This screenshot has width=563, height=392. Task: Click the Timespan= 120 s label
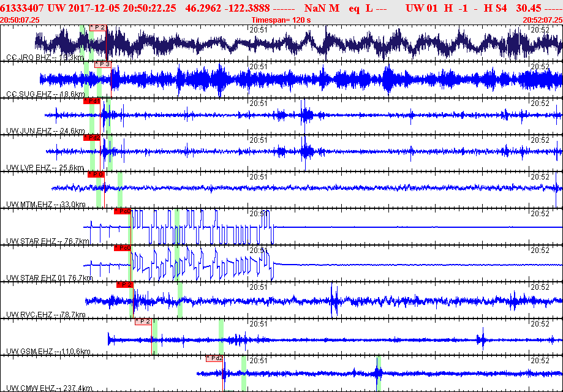point(281,20)
